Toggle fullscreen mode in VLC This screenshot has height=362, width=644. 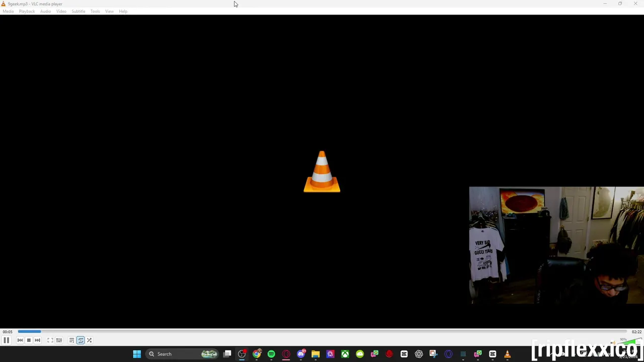coord(50,340)
